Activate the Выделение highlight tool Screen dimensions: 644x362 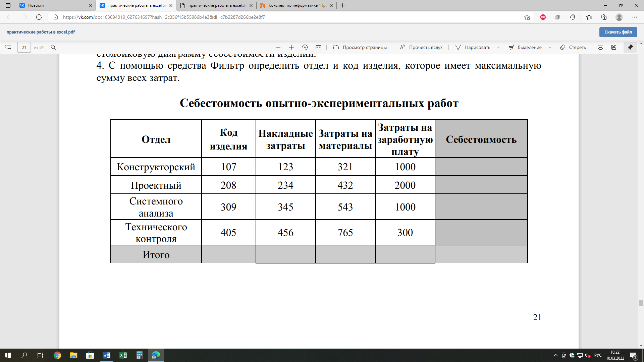525,47
